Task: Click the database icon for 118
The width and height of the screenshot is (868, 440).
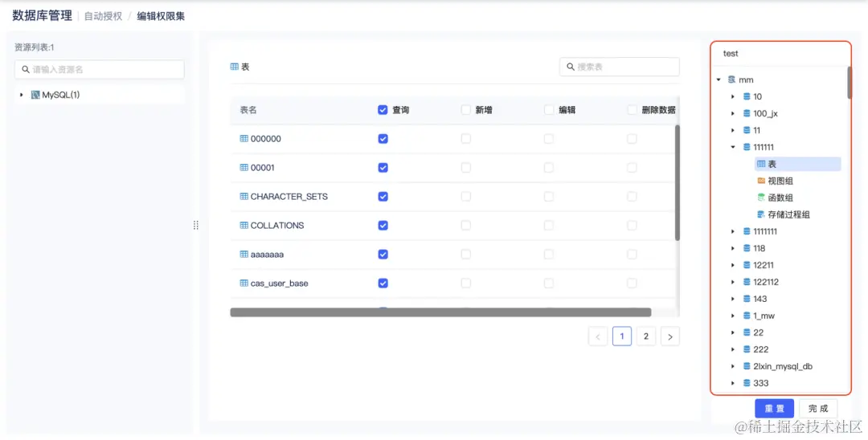Action: click(x=747, y=248)
